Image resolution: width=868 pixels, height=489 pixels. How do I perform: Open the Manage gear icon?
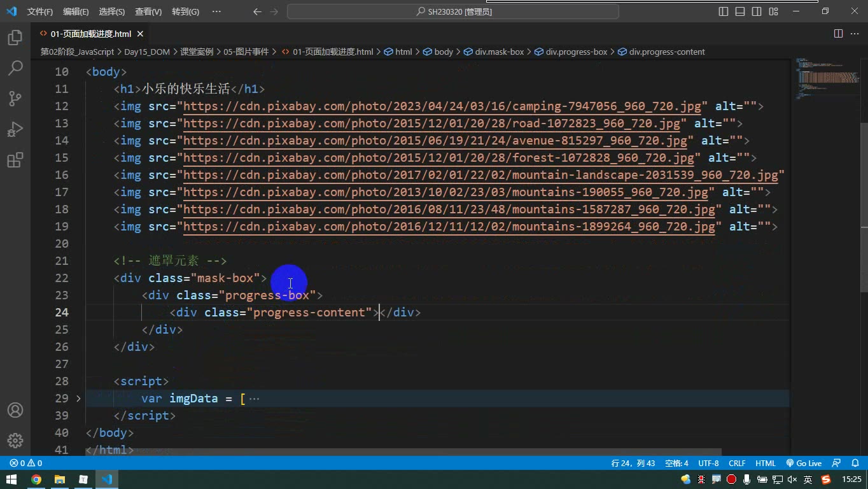[15, 440]
